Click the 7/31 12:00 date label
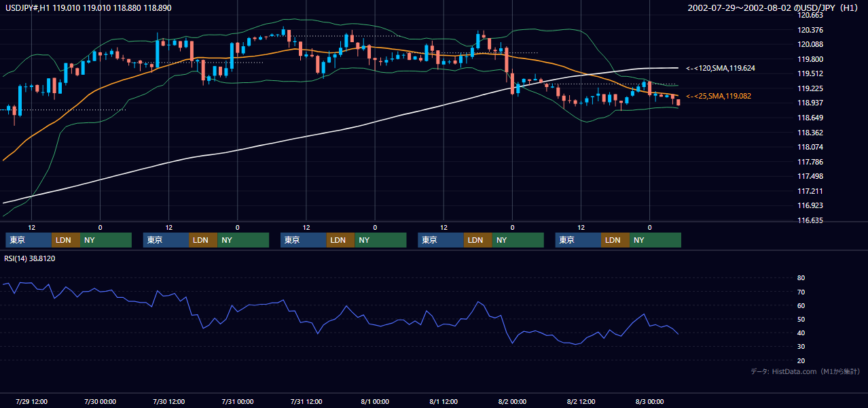 coord(306,401)
